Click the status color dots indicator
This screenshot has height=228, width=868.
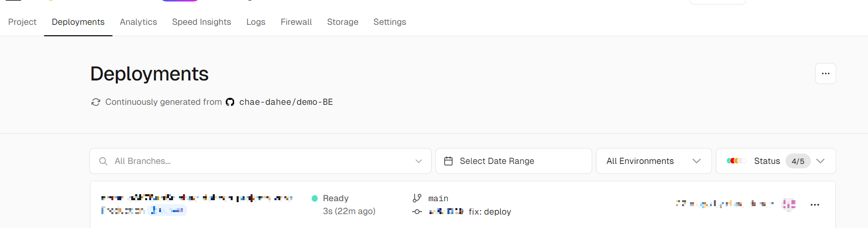click(x=736, y=161)
